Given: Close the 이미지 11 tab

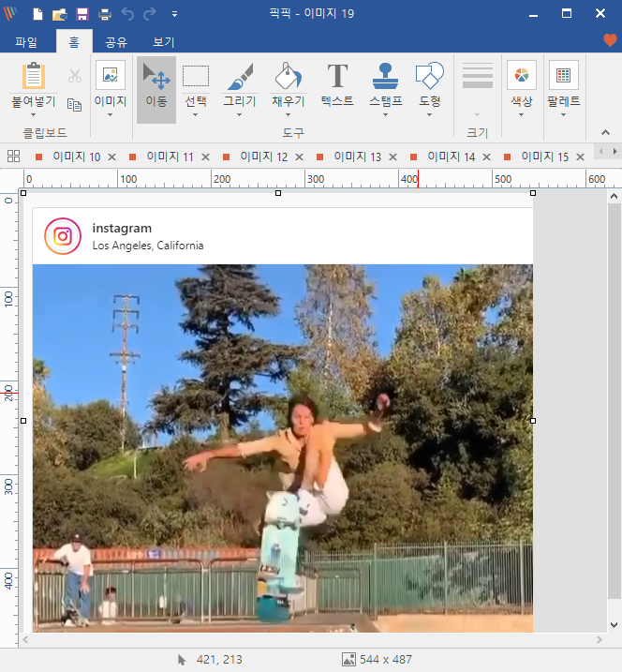Looking at the screenshot, I should click(206, 157).
